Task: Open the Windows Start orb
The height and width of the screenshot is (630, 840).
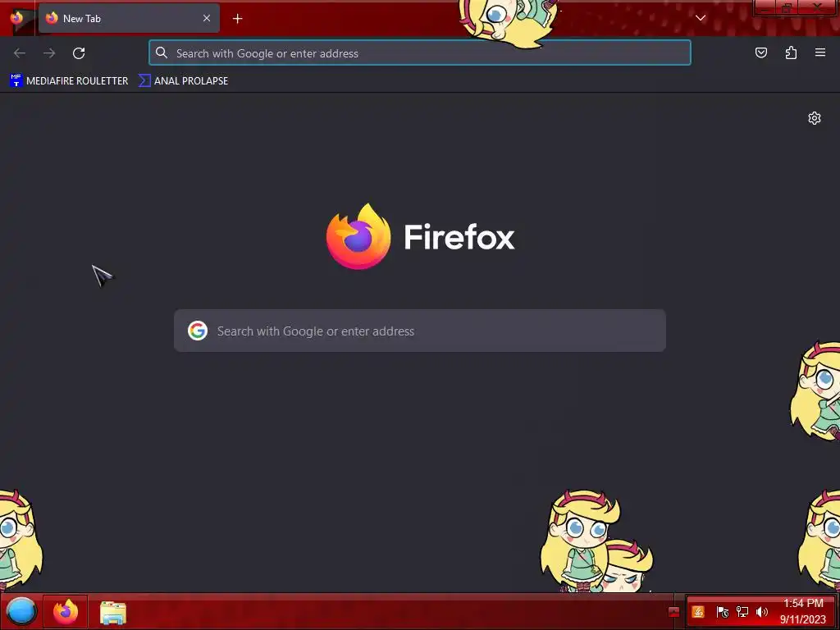Action: point(21,611)
